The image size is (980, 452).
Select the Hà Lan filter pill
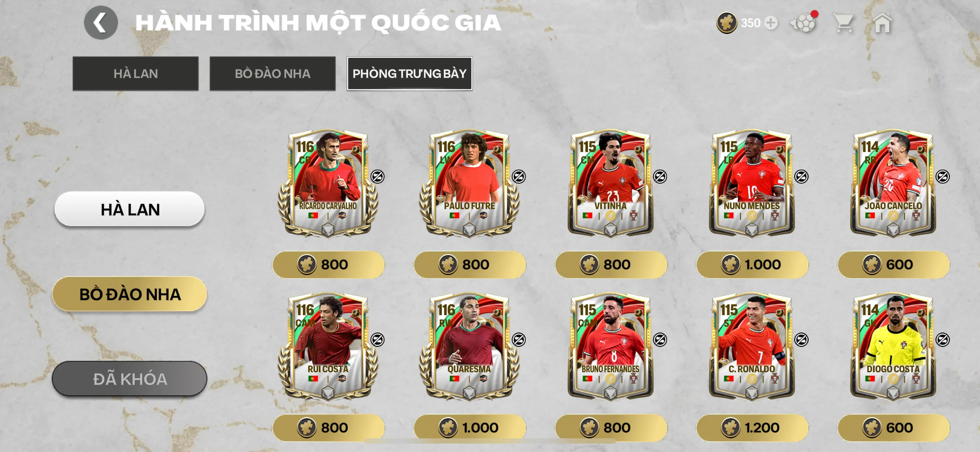click(129, 209)
